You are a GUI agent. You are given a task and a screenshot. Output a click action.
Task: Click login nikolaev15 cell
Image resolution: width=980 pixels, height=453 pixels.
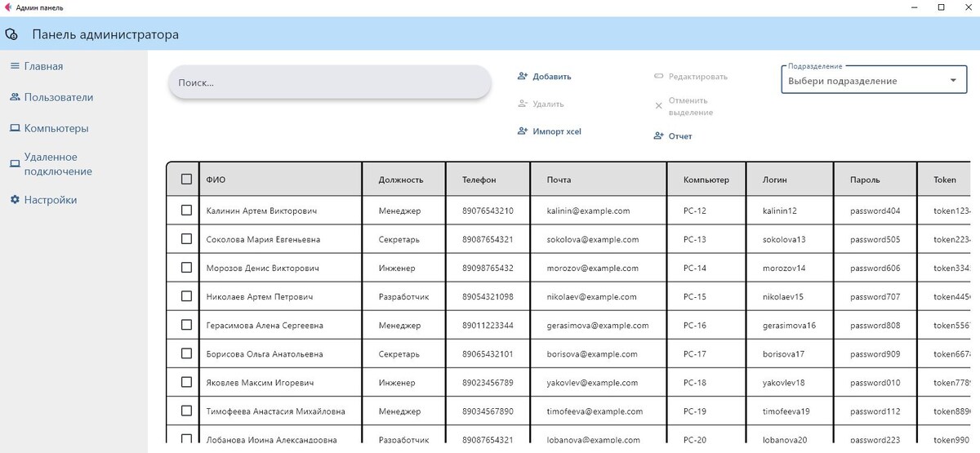pyautogui.click(x=783, y=297)
